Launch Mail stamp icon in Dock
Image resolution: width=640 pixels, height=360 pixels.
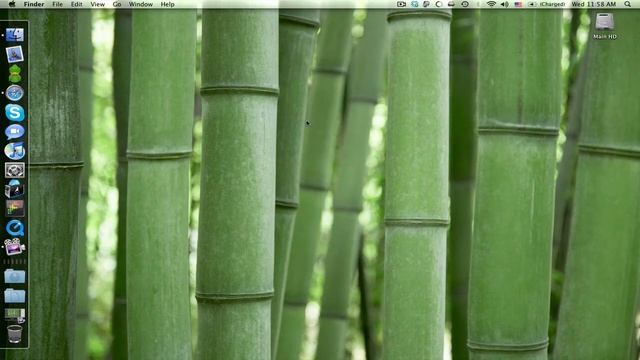pyautogui.click(x=15, y=54)
